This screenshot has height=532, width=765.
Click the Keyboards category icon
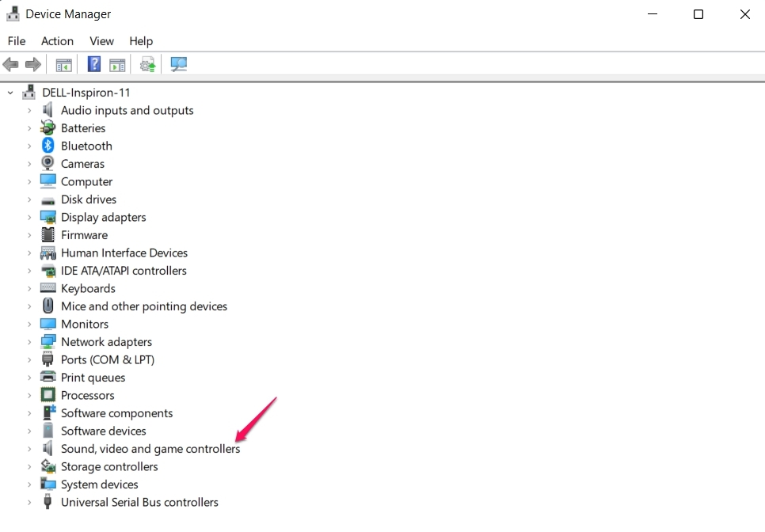coord(48,289)
